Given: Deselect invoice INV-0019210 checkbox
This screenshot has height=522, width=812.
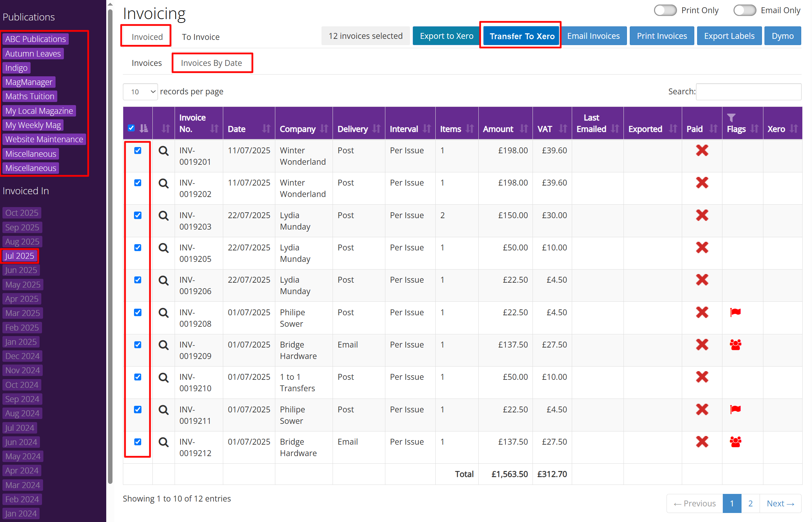Looking at the screenshot, I should 138,377.
